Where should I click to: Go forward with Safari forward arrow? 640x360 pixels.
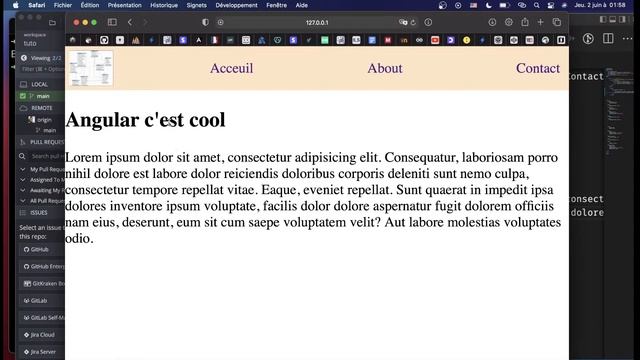(145, 22)
